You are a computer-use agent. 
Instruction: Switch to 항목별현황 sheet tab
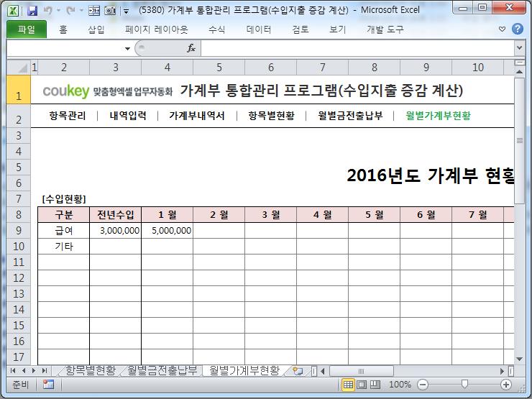[91, 370]
